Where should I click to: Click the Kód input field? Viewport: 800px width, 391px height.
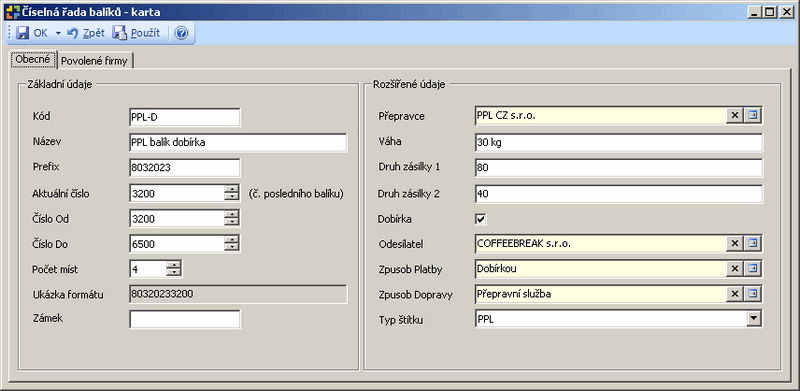(185, 117)
